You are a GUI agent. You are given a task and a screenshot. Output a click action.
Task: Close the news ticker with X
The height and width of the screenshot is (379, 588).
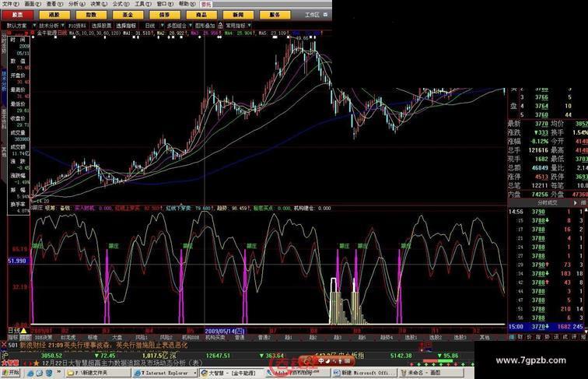[x=4, y=345]
